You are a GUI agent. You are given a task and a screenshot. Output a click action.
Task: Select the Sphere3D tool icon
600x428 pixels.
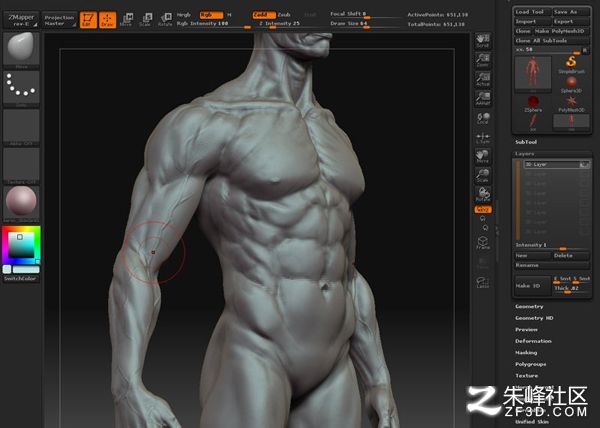coord(571,85)
